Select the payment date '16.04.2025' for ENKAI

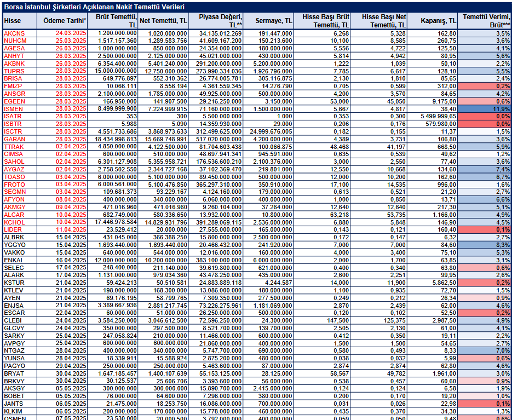coord(71,260)
